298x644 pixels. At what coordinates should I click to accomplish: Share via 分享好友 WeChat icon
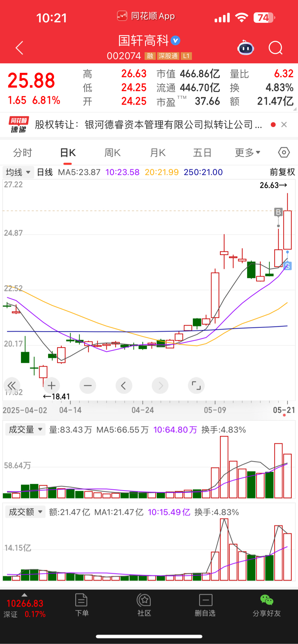pos(267,605)
